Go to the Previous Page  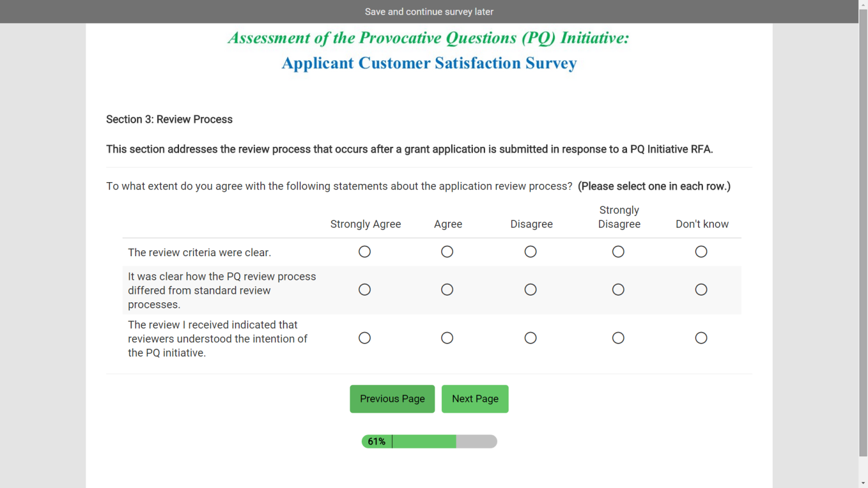[392, 399]
